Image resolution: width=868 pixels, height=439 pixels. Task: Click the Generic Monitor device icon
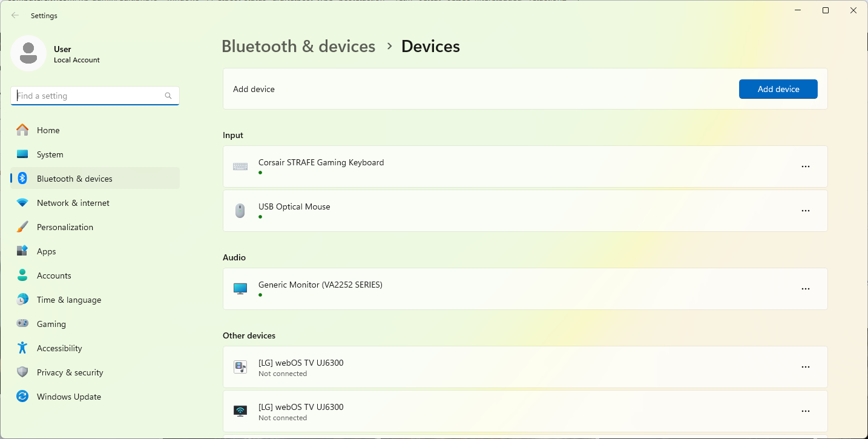pyautogui.click(x=240, y=289)
